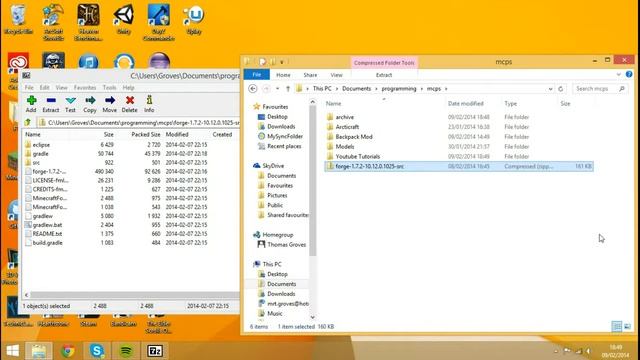Screen dimensions: 640x360
Task: Click the Info icon in 7-Zip toolbar
Action: point(149,100)
